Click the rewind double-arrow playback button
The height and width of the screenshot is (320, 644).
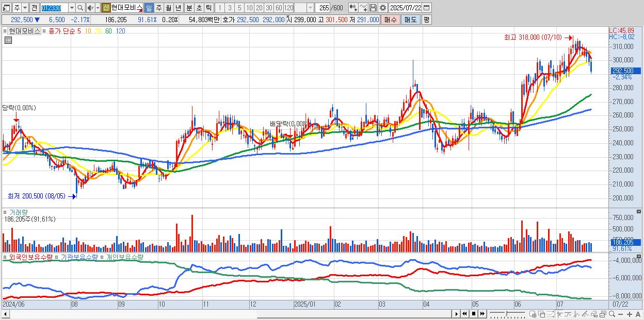[464, 314]
